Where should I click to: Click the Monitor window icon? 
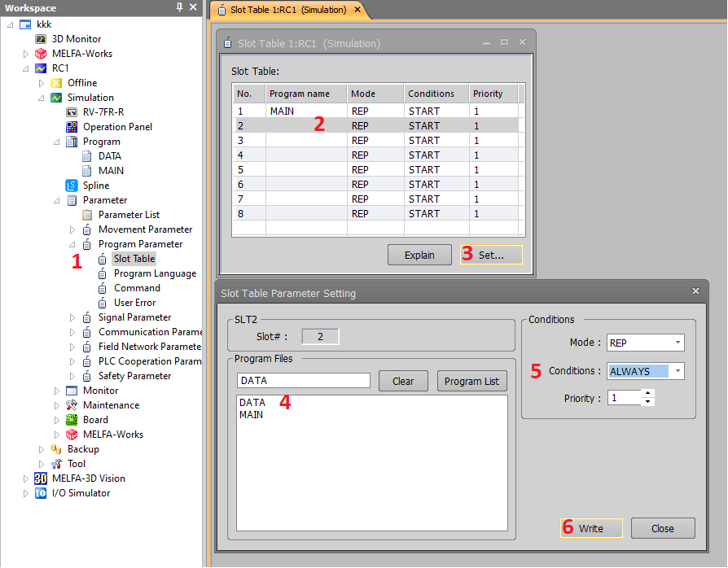(72, 391)
